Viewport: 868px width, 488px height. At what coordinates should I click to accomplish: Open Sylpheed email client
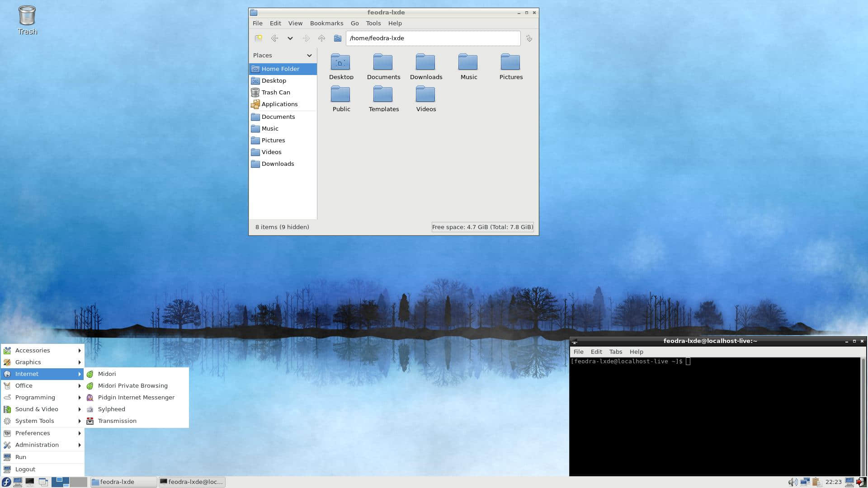click(x=112, y=409)
